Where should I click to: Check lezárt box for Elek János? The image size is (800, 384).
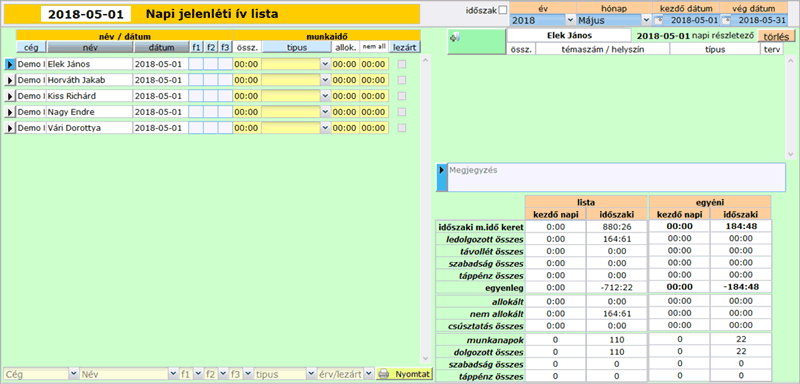[402, 64]
